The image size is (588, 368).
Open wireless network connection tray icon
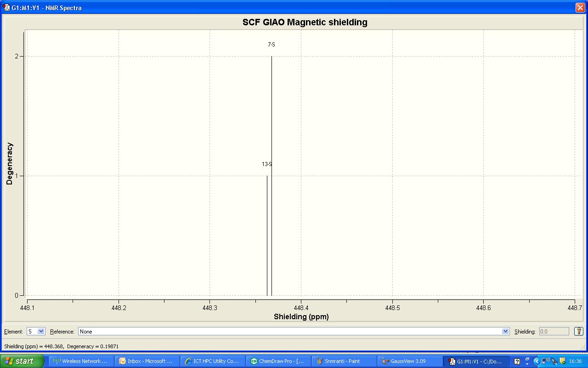(x=545, y=362)
